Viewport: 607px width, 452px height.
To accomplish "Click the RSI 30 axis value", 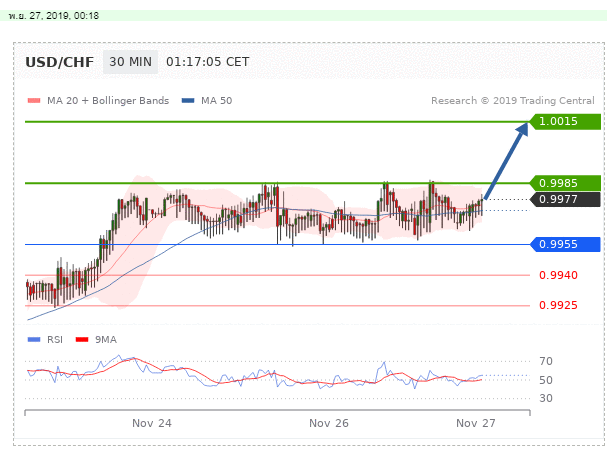I will [x=546, y=398].
